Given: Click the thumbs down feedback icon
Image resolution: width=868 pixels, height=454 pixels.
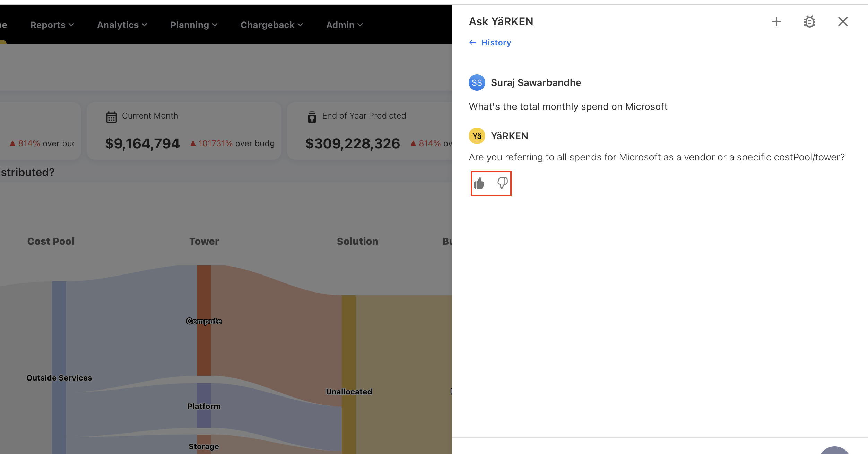Looking at the screenshot, I should point(502,183).
